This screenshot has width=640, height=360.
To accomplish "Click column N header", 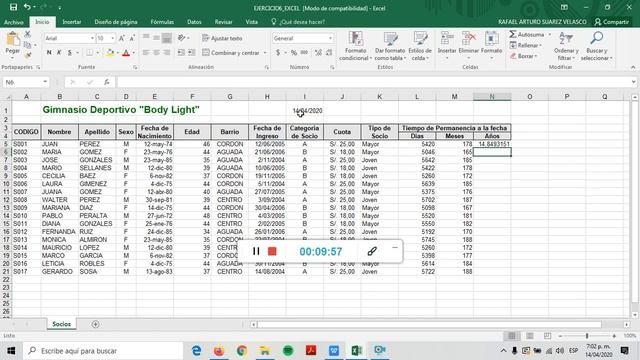I will 492,97.
